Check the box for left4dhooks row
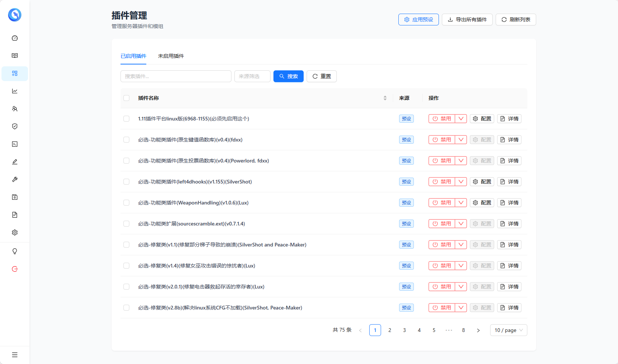Screen dimensions: 618x364 (126, 182)
